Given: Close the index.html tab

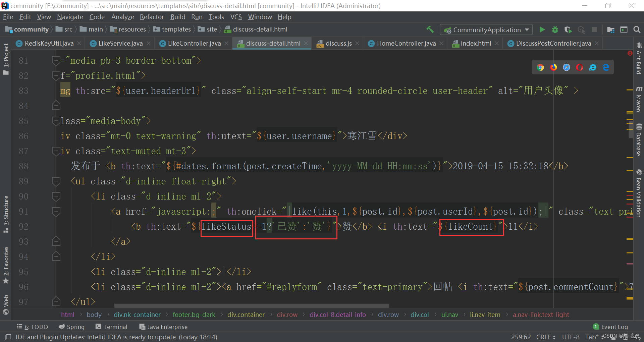Looking at the screenshot, I should click(497, 43).
